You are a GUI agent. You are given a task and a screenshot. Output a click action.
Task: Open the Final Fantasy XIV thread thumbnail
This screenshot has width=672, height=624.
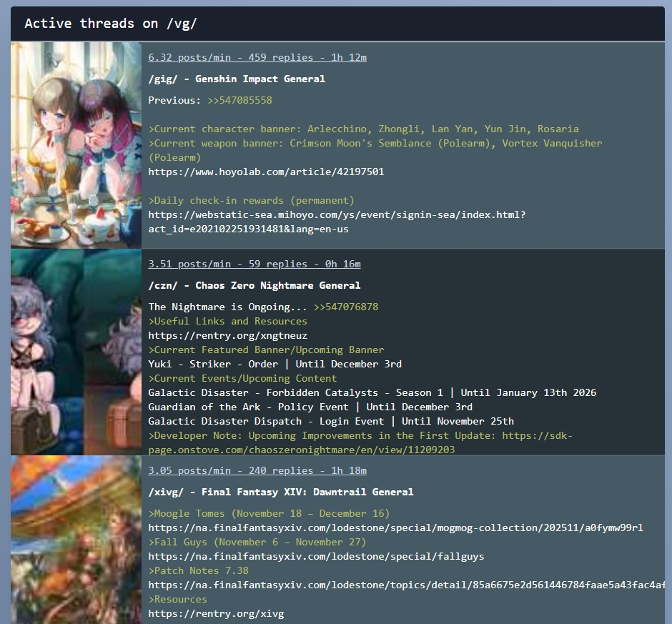[76, 540]
